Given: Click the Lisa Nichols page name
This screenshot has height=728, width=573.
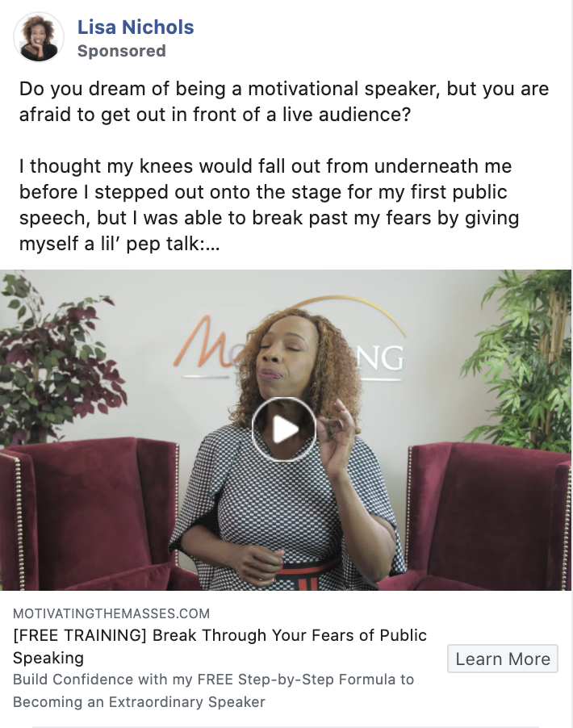Looking at the screenshot, I should (136, 27).
